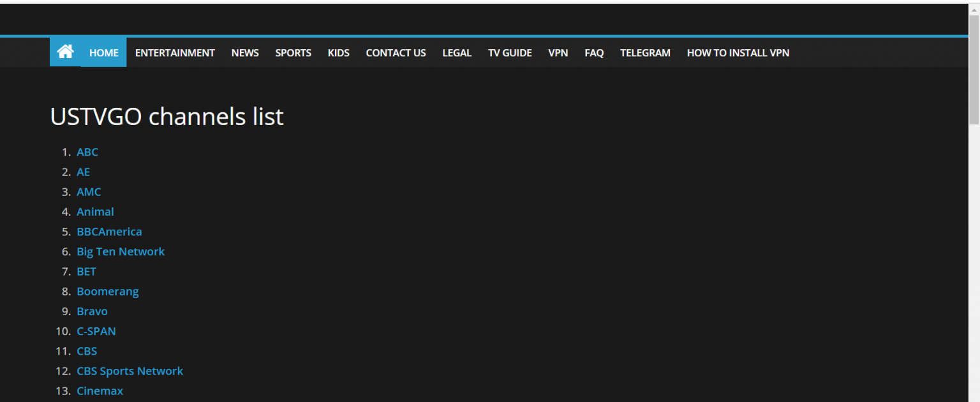
Task: Open the C-SPAN channel link
Action: coord(96,331)
